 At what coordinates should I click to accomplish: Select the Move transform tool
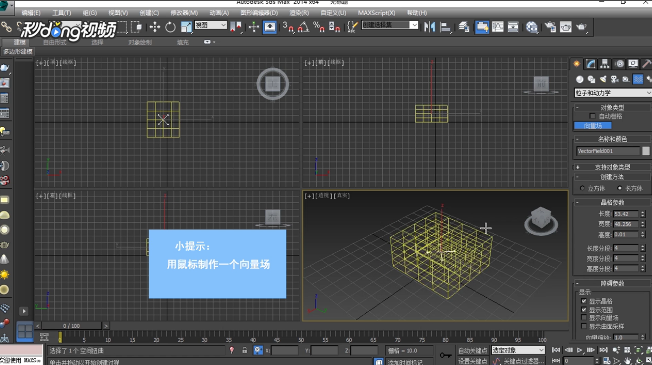(x=155, y=27)
